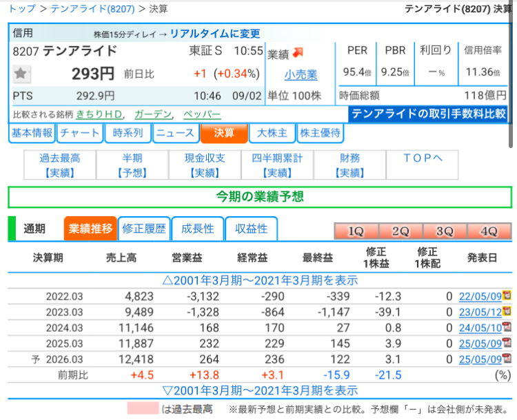Open the 株主優待 tab
Image resolution: width=517 pixels, height=420 pixels.
[320, 133]
